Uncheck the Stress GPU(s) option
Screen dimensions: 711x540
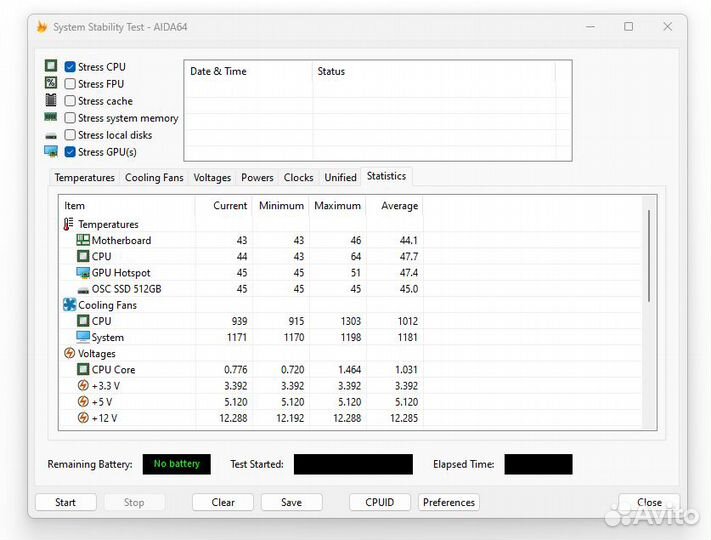click(x=70, y=152)
